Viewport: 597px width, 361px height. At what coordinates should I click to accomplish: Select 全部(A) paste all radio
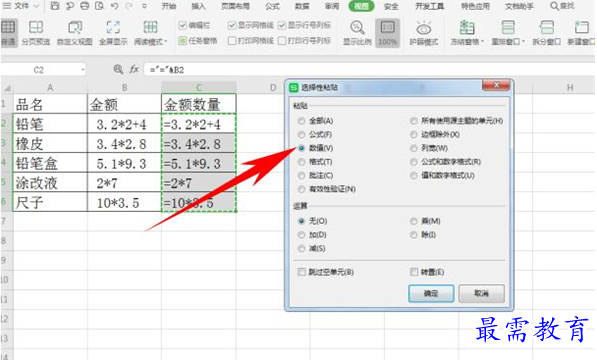(x=302, y=121)
